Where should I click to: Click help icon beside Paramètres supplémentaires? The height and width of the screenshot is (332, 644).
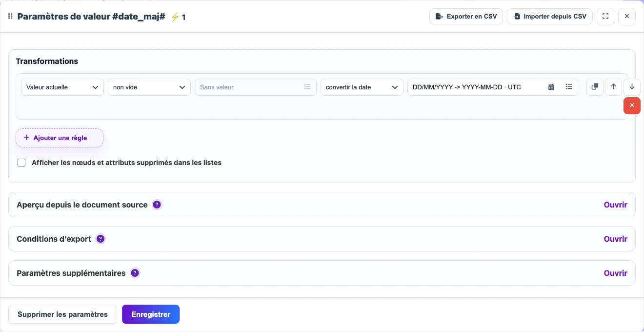pyautogui.click(x=135, y=273)
